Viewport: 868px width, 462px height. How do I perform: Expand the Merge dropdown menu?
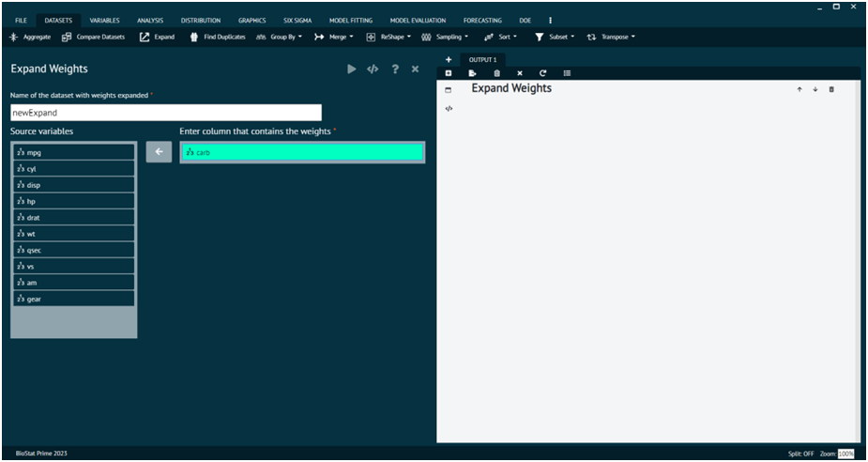[334, 38]
